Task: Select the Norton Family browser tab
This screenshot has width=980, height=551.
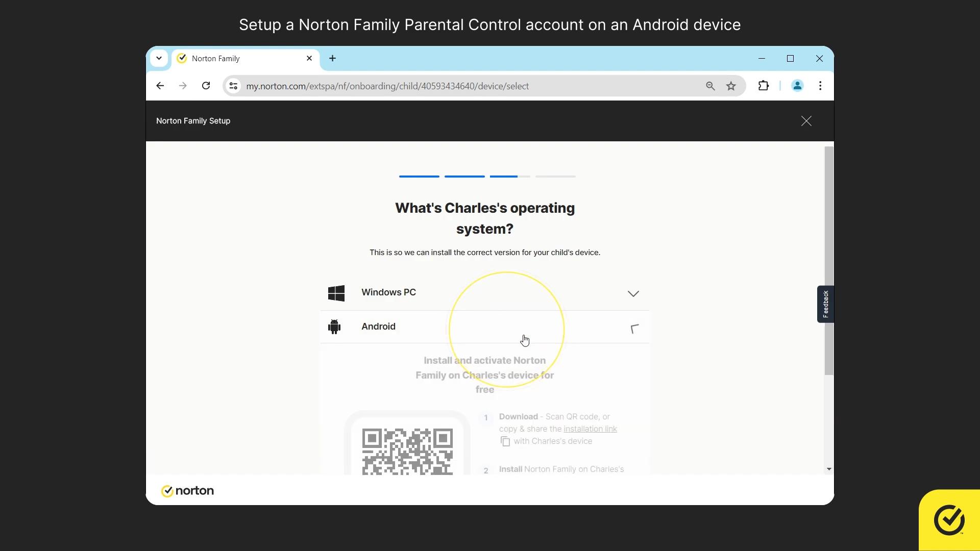Action: pyautogui.click(x=245, y=59)
